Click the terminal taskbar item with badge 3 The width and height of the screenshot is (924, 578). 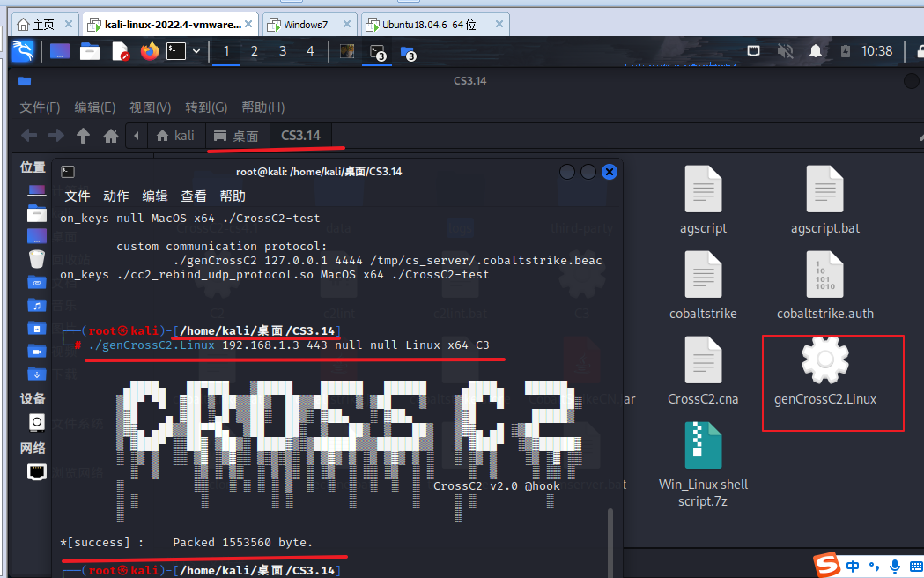[377, 53]
